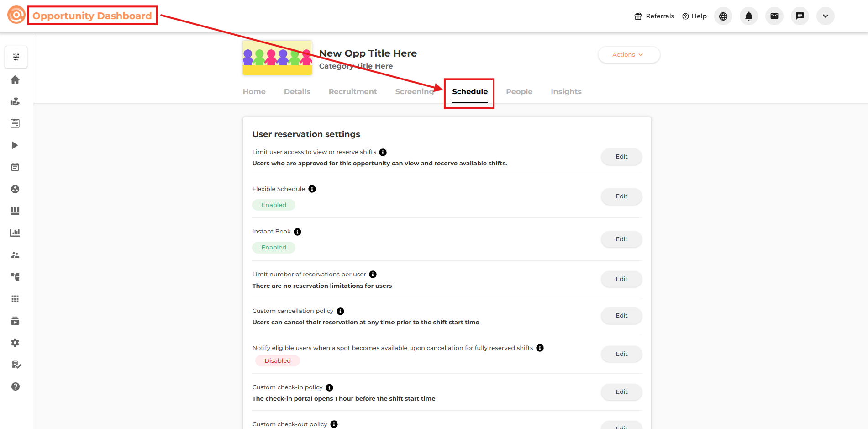Open the notifications bell
The height and width of the screenshot is (429, 868).
(x=748, y=16)
